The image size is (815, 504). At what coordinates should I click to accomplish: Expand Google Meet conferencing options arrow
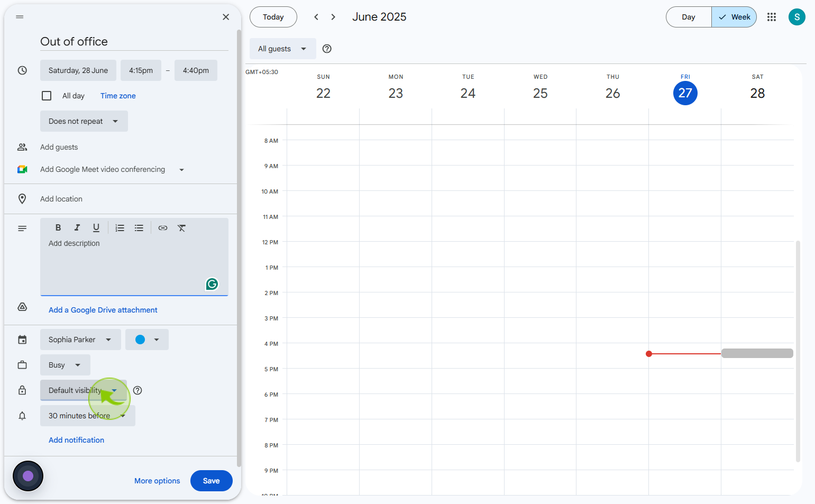click(181, 170)
